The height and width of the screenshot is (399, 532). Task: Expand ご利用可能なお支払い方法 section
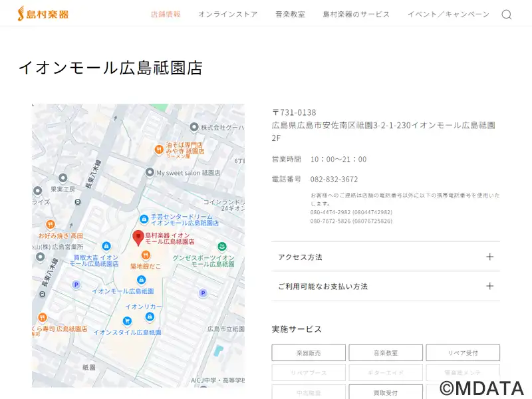click(386, 286)
